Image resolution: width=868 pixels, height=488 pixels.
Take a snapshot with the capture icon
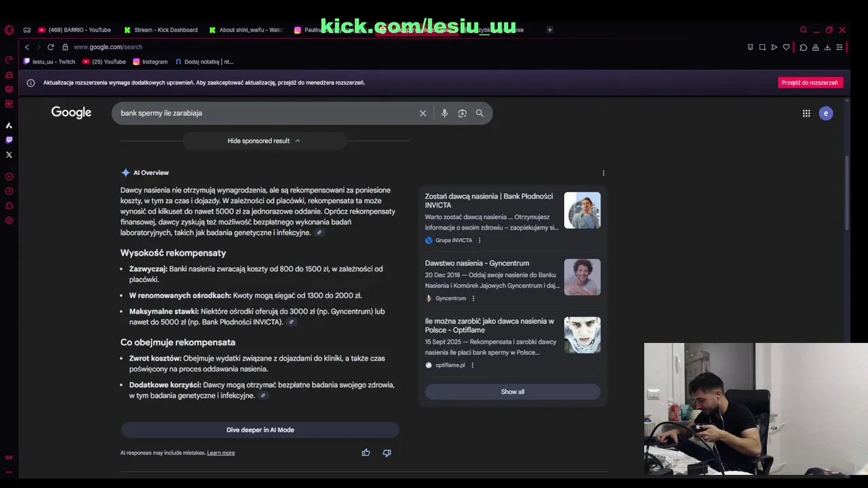tap(762, 47)
